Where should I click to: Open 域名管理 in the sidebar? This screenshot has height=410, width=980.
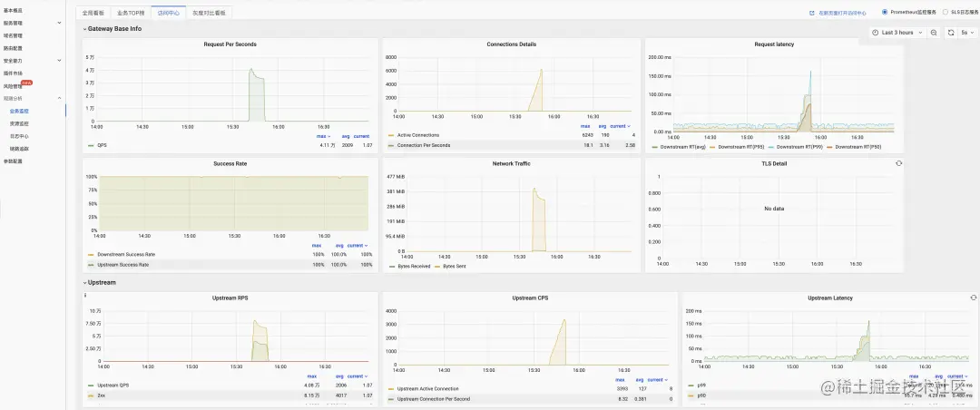coord(13,35)
